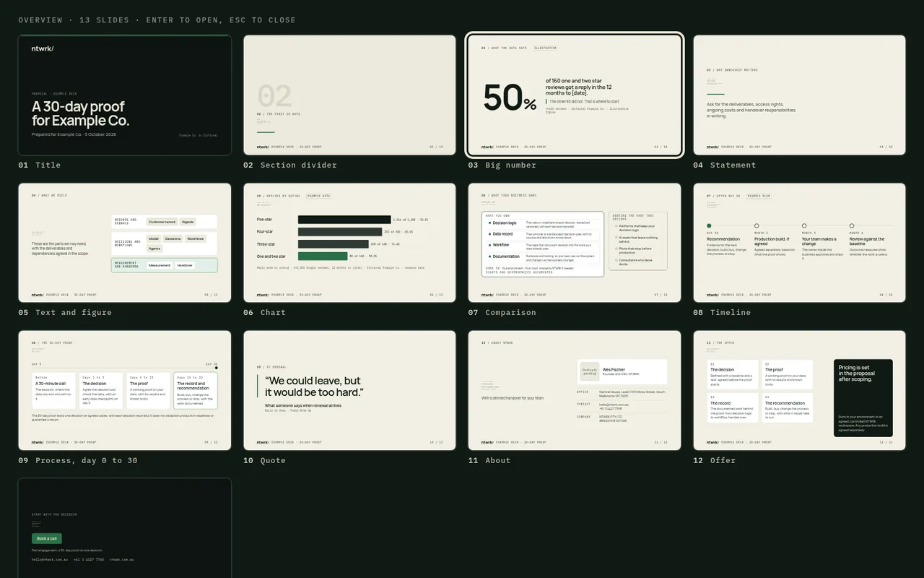Open the Offer slide with pricing panel
924x578 pixels.
799,390
